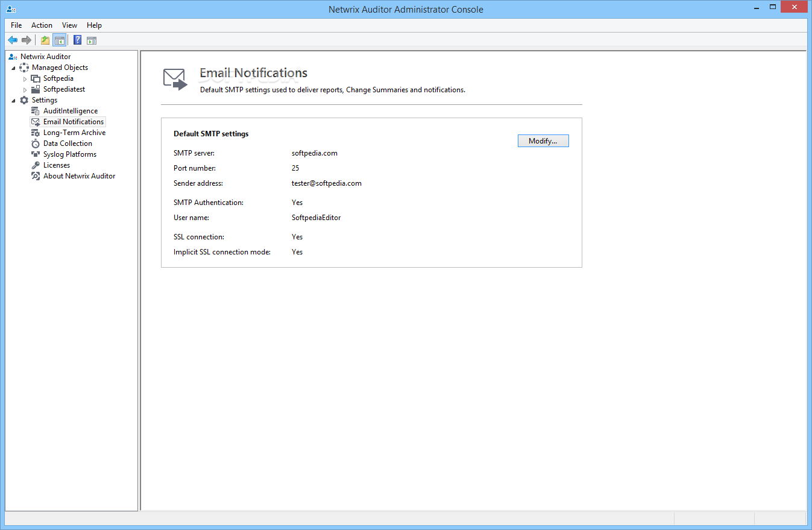Screen dimensions: 812x530
Task: Open About Netwrix Auditor page
Action: coord(79,176)
